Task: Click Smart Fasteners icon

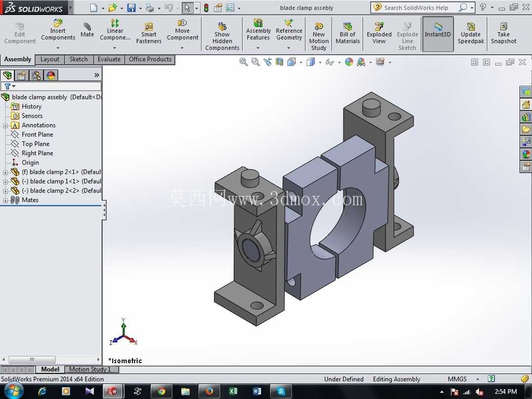Action: click(x=149, y=33)
